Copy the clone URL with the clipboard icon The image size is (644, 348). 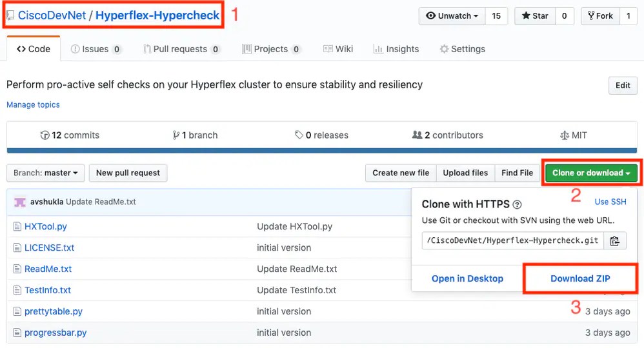(614, 241)
